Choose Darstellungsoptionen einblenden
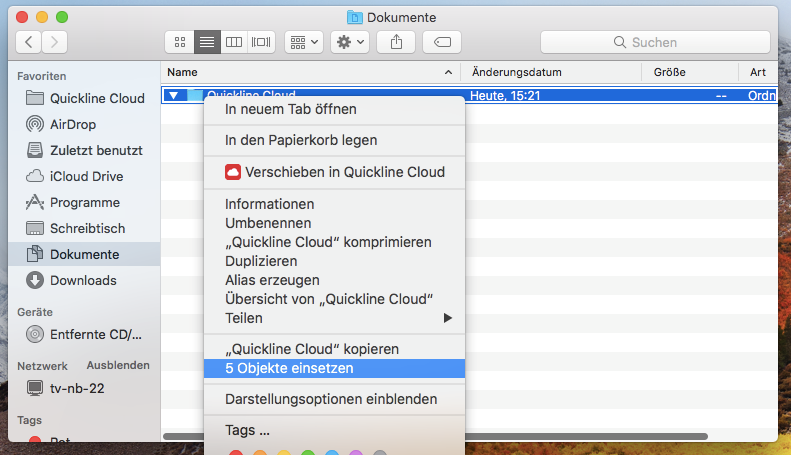Screen dimensions: 791x455 click(x=334, y=399)
